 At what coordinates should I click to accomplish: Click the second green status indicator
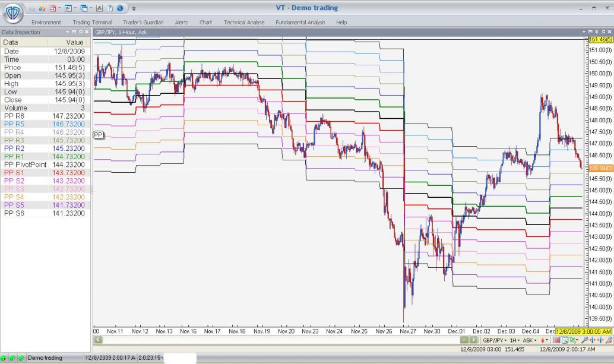click(x=12, y=357)
